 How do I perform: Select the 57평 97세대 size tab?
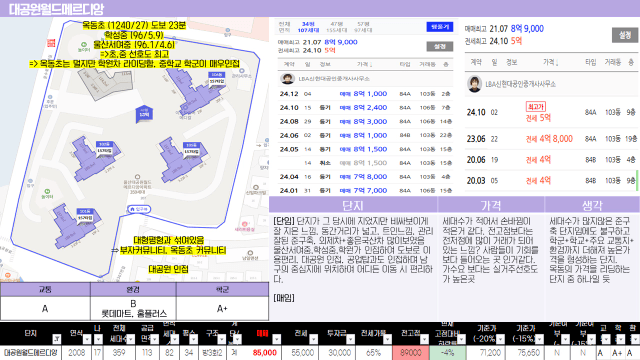coord(363,27)
